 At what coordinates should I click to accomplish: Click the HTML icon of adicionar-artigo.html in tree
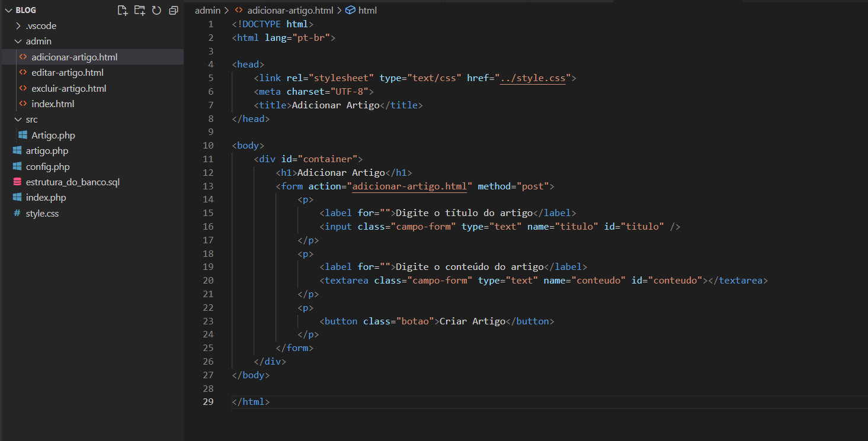coord(23,57)
